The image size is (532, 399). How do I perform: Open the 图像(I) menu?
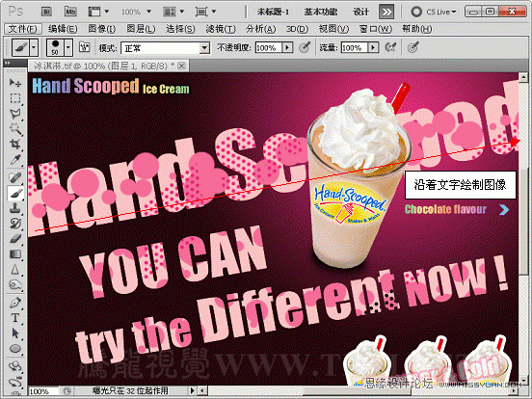(x=102, y=29)
